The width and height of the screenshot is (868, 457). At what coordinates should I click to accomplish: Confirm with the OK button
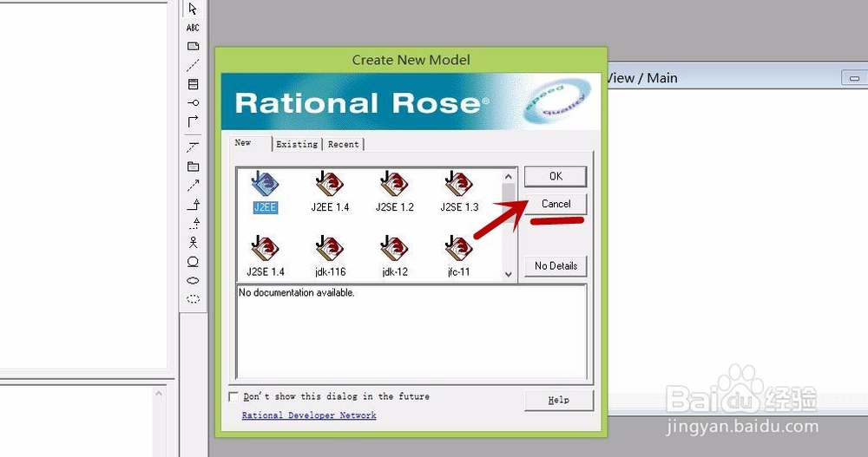(556, 177)
